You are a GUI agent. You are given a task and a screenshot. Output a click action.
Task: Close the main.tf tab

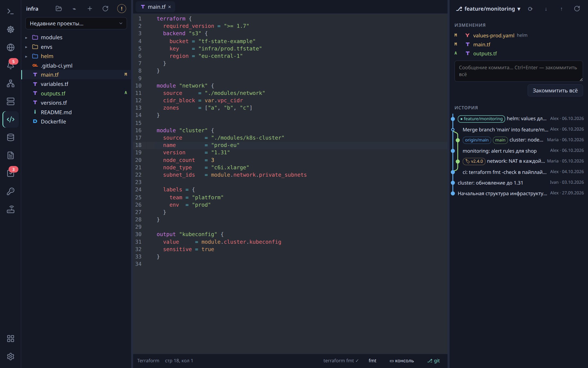click(x=170, y=7)
